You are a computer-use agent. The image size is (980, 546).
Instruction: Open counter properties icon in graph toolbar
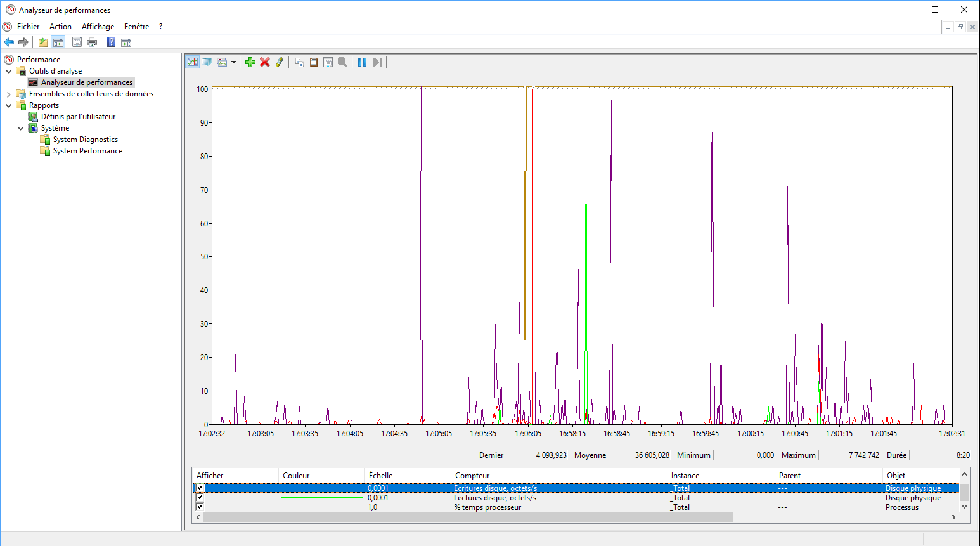tap(328, 62)
